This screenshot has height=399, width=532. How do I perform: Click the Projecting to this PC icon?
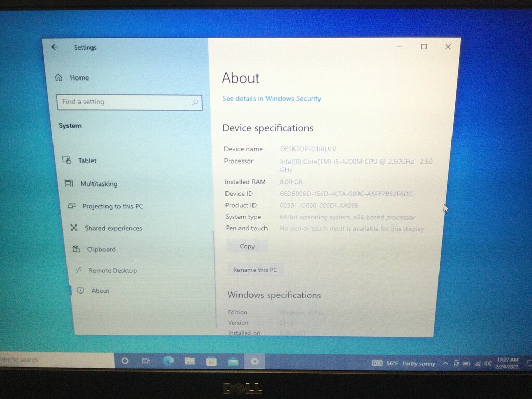pyautogui.click(x=71, y=206)
